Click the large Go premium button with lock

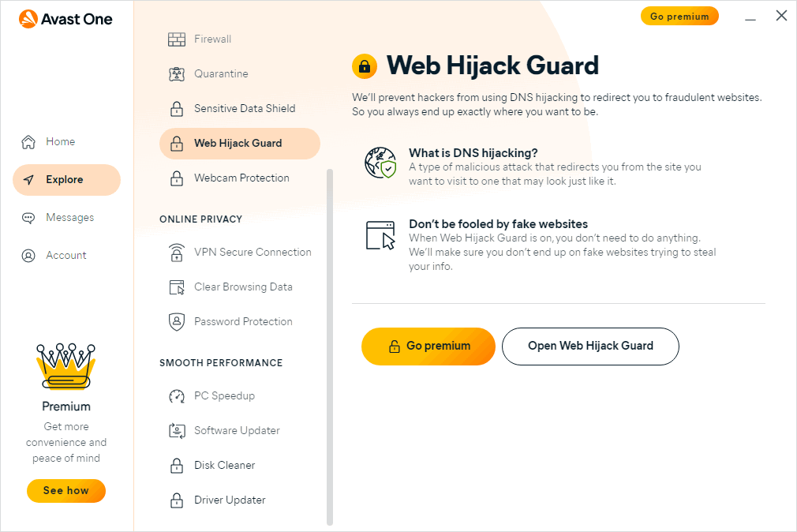click(428, 347)
